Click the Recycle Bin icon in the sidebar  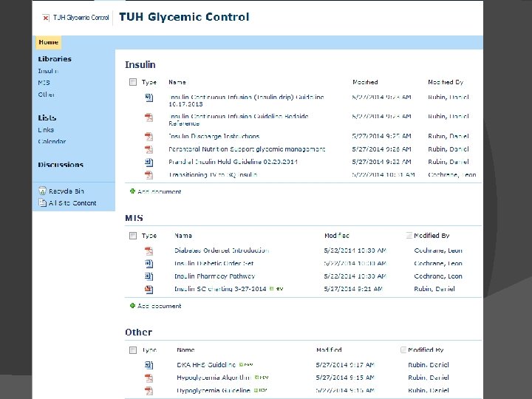[42, 191]
